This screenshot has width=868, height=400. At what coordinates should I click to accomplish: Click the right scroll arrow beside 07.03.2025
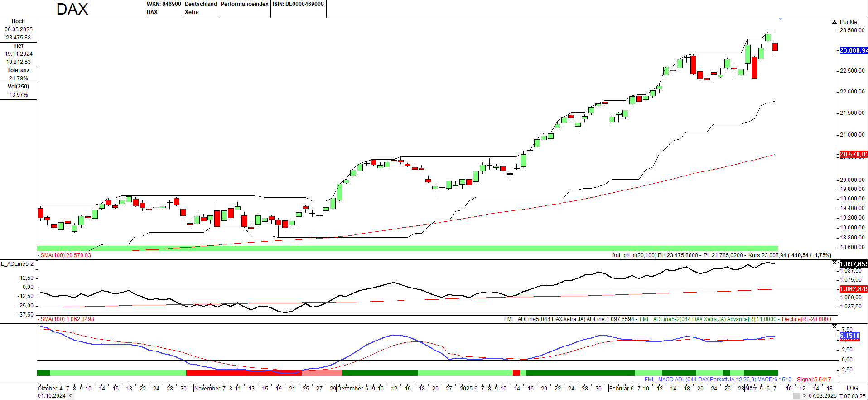click(x=804, y=396)
